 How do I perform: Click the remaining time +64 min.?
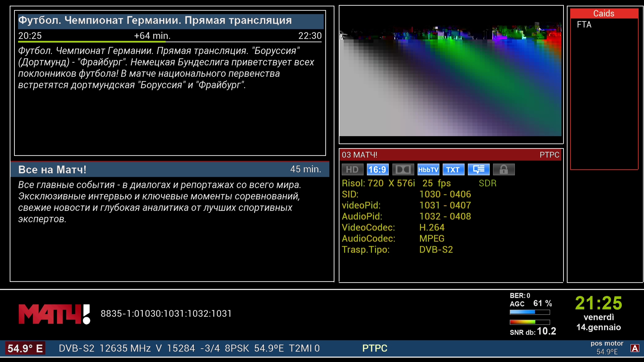pos(152,36)
